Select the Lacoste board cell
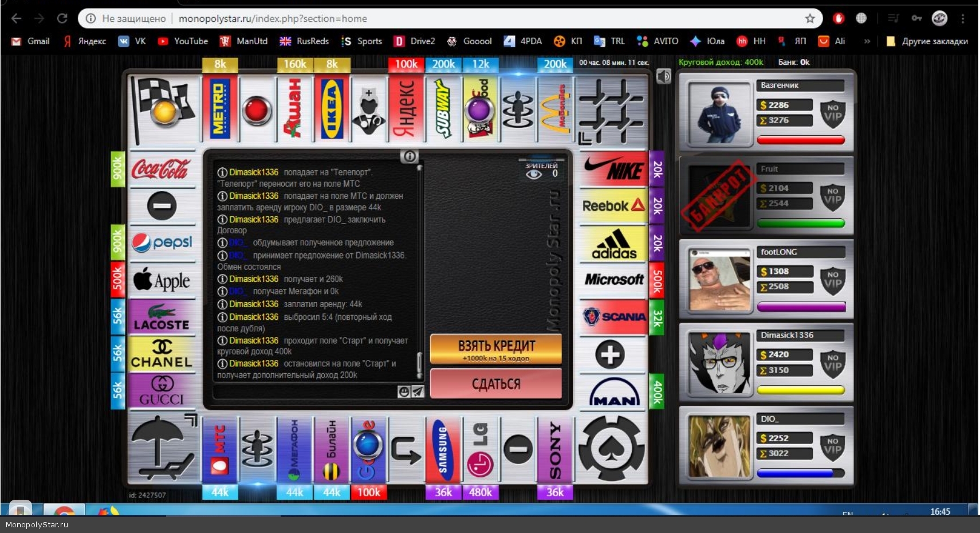Viewport: 980px width, 533px height. click(x=162, y=317)
